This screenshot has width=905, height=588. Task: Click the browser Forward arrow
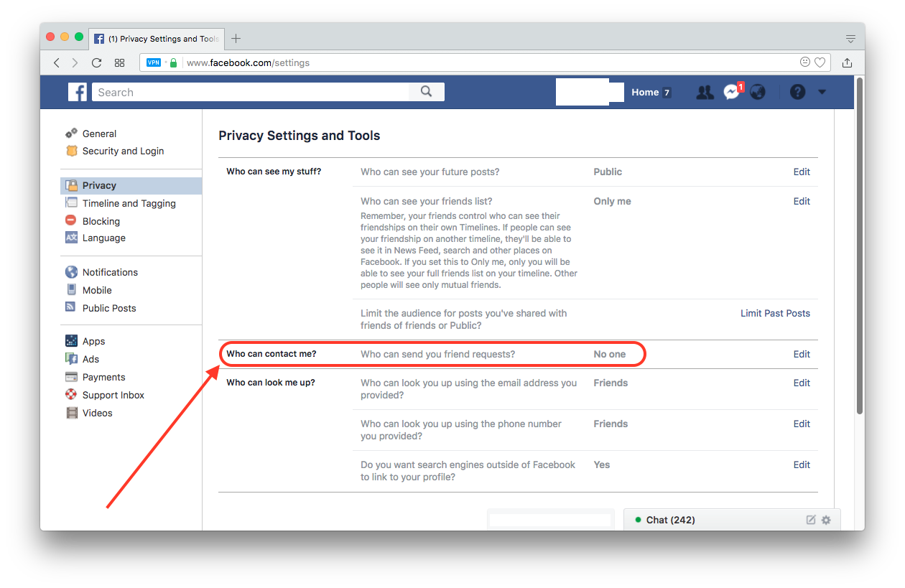(x=75, y=62)
